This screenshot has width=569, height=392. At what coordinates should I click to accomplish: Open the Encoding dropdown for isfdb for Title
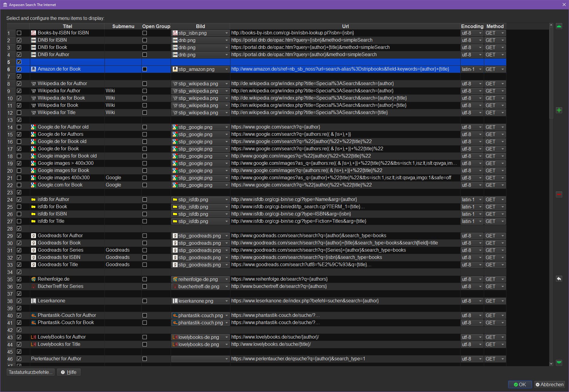[472, 221]
